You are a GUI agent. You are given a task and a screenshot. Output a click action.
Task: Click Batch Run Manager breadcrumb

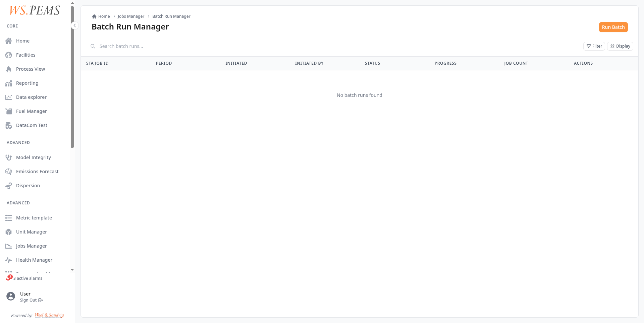point(171,16)
